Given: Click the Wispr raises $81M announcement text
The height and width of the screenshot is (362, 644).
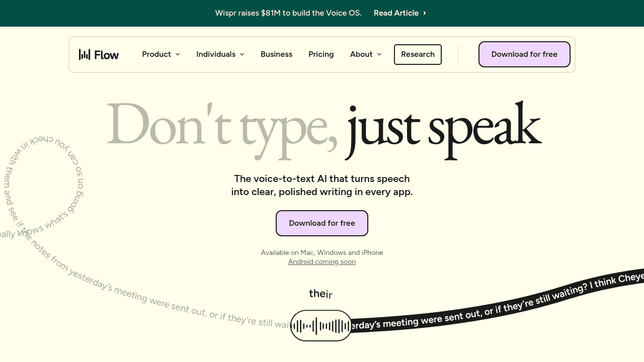Looking at the screenshot, I should point(288,13).
